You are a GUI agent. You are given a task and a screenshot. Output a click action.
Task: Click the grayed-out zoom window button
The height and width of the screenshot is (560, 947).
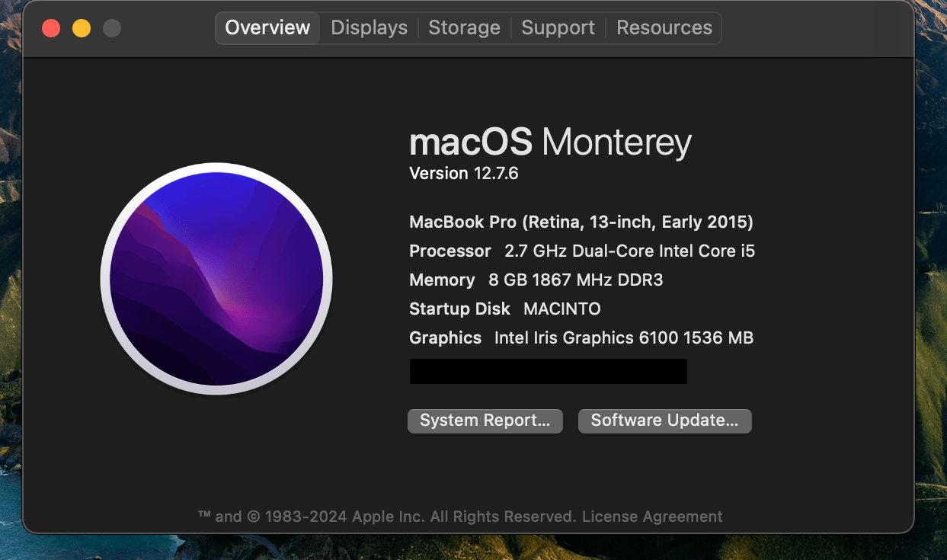(112, 29)
